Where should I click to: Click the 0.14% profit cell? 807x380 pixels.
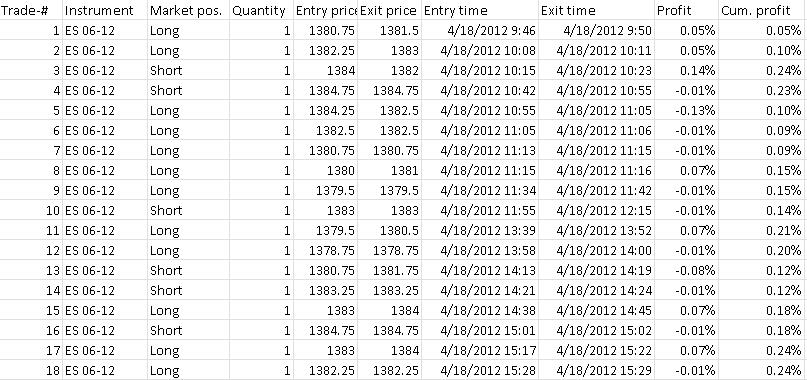pyautogui.click(x=687, y=71)
